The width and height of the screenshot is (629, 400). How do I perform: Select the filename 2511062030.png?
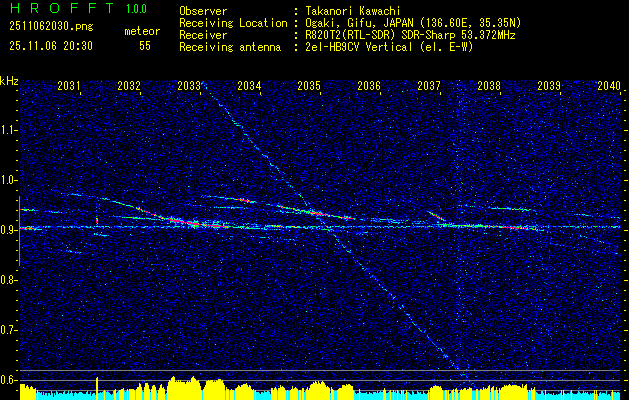coord(51,27)
